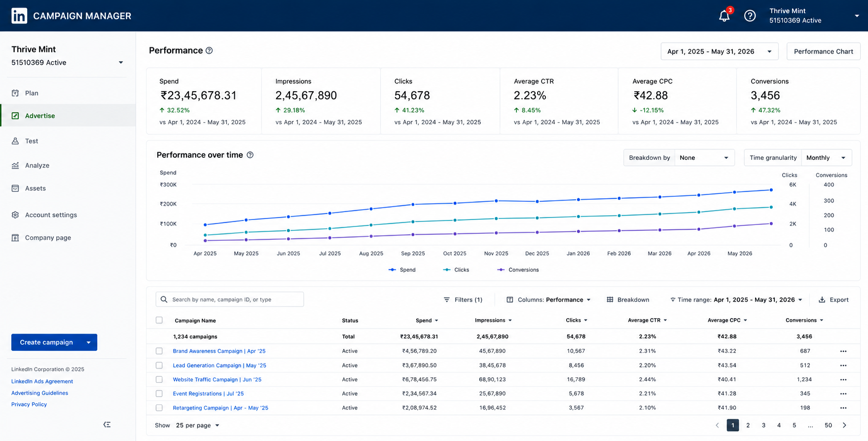Viewport: 868px width, 441px height.
Task: Select the Advertise menu item
Action: click(68, 115)
